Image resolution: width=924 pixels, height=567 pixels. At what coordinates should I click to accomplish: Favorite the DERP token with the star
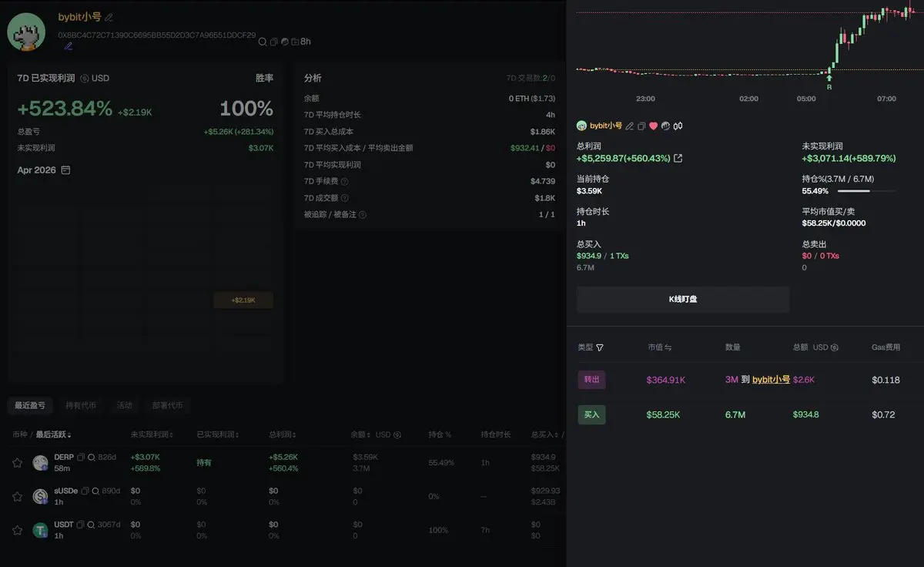pos(17,463)
